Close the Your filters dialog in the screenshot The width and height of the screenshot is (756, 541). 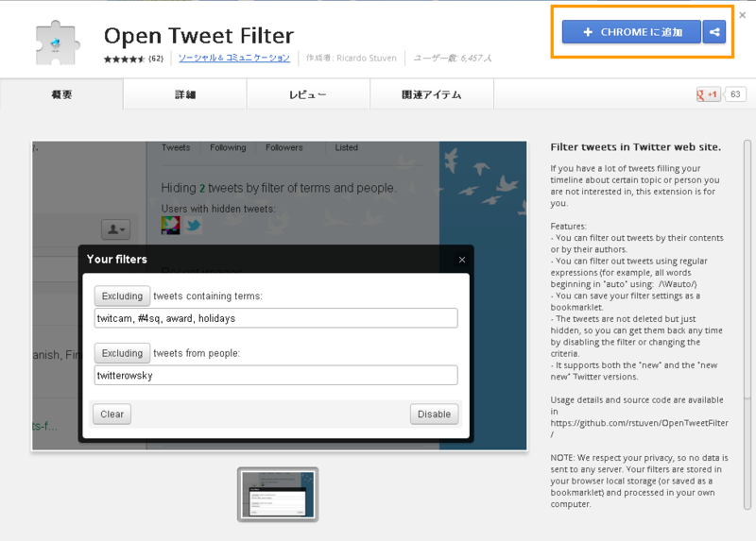[x=462, y=260]
